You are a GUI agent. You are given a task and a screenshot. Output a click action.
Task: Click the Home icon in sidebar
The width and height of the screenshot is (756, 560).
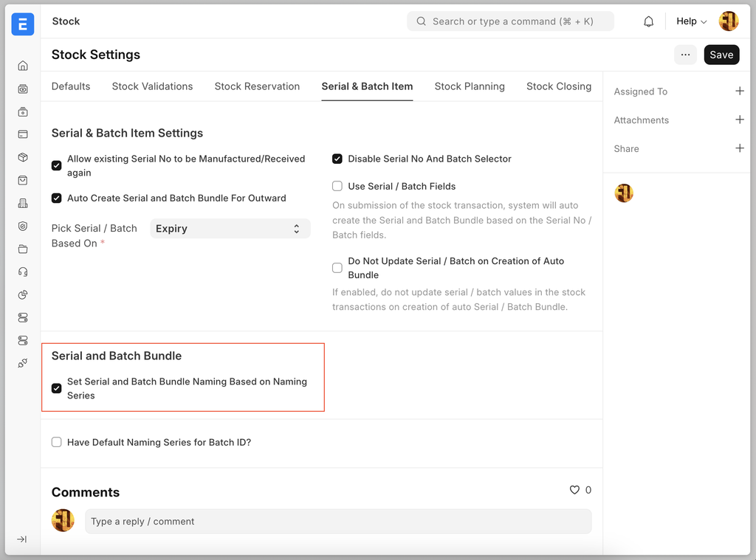click(x=23, y=66)
